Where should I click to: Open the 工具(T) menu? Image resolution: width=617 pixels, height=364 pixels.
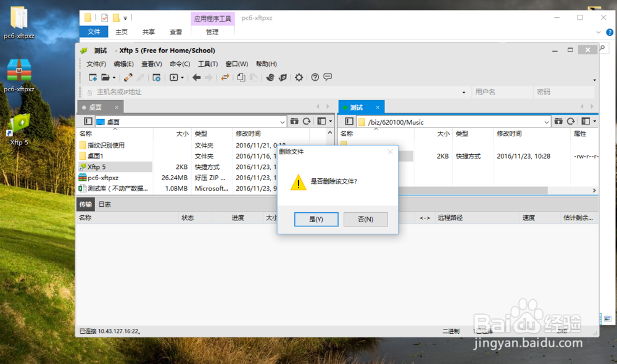point(208,64)
